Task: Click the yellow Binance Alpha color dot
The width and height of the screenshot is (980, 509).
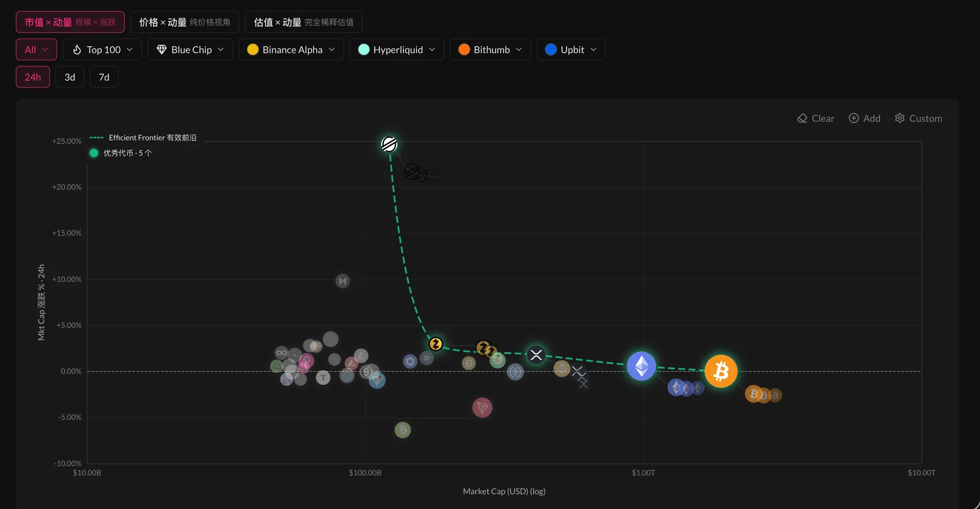Action: coord(253,50)
